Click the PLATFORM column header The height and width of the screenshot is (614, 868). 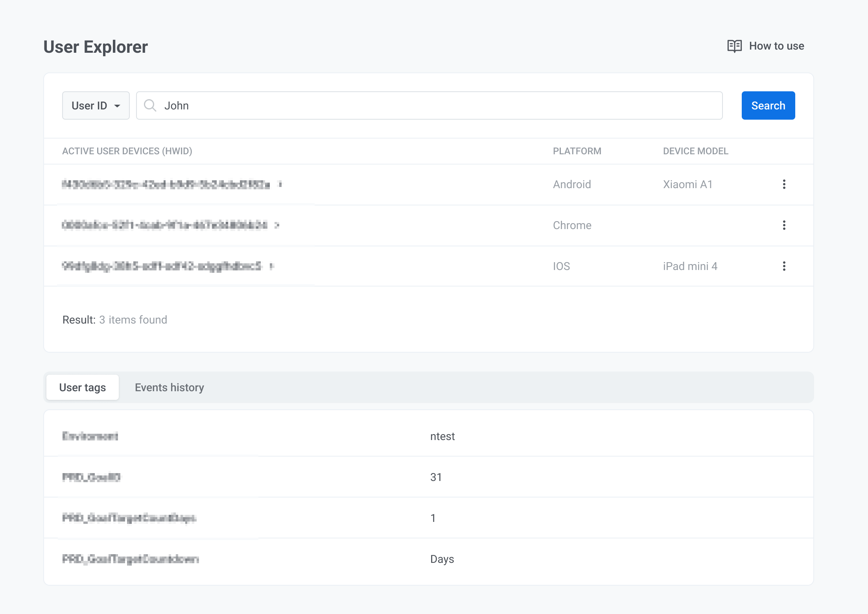click(x=577, y=151)
